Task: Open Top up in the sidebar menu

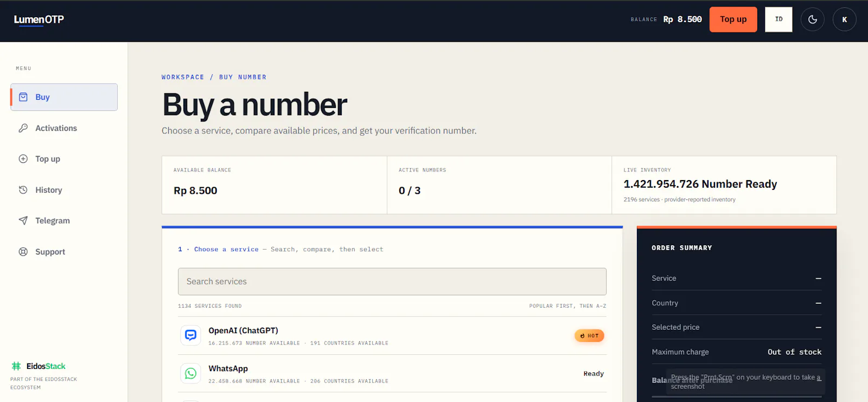Action: tap(64, 159)
